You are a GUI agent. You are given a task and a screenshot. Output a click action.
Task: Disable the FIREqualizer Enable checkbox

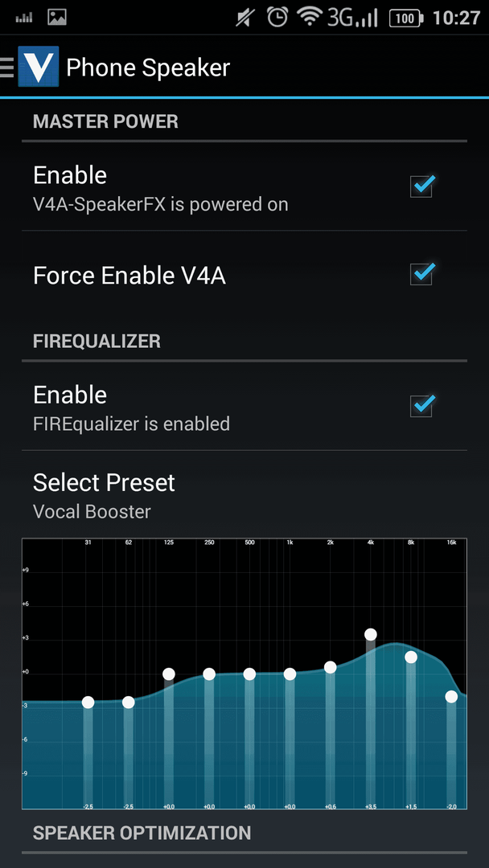point(422,405)
